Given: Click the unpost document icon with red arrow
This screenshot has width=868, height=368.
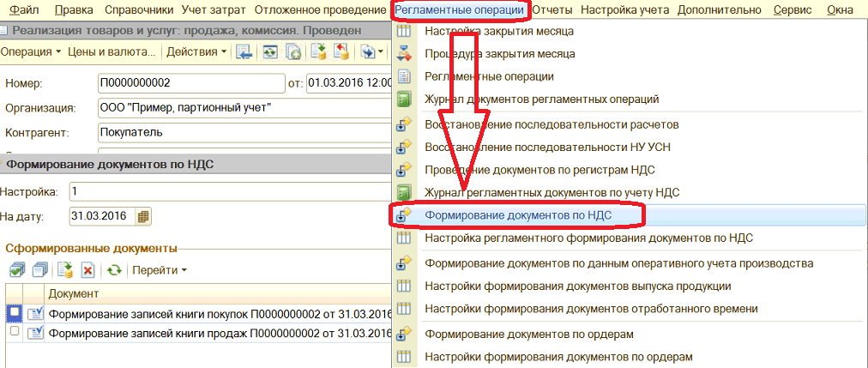Looking at the screenshot, I should (341, 52).
